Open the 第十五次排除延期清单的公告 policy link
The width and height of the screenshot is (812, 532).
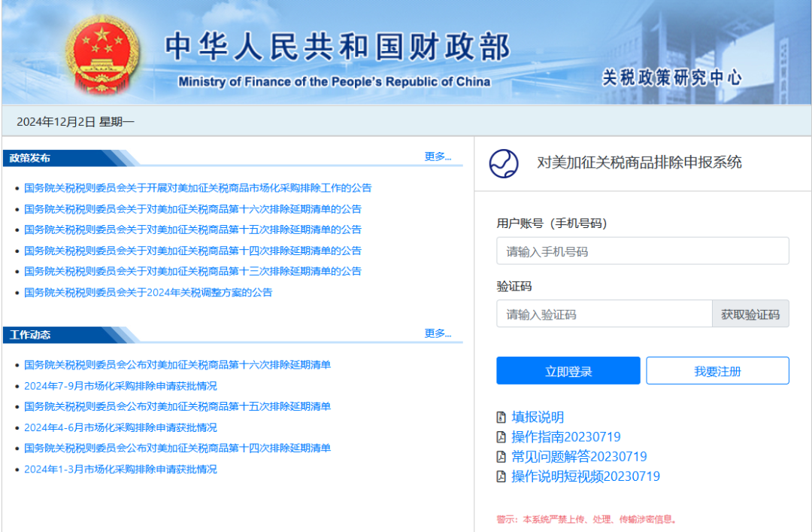tap(192, 230)
